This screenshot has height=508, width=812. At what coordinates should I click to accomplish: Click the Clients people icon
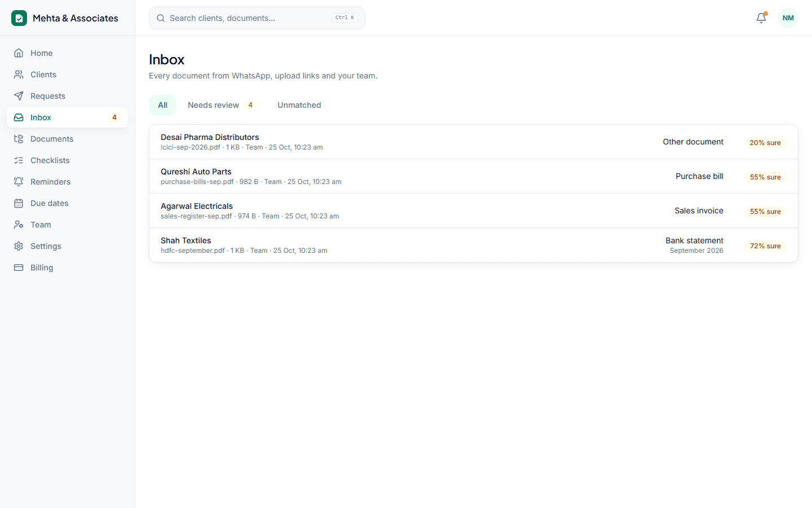tap(19, 75)
